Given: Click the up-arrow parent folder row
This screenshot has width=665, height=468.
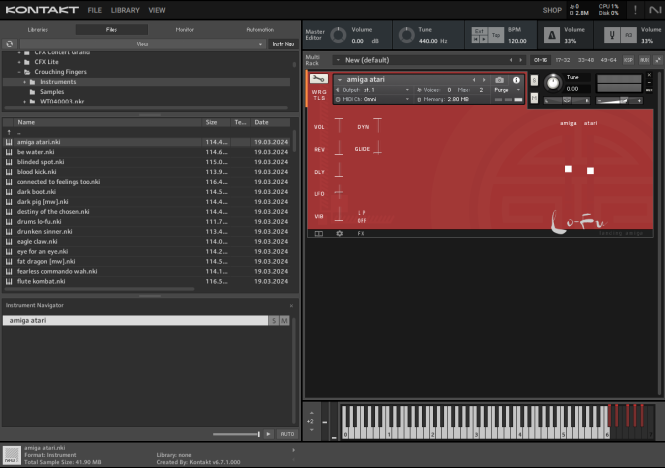Looking at the screenshot, I should (x=146, y=132).
